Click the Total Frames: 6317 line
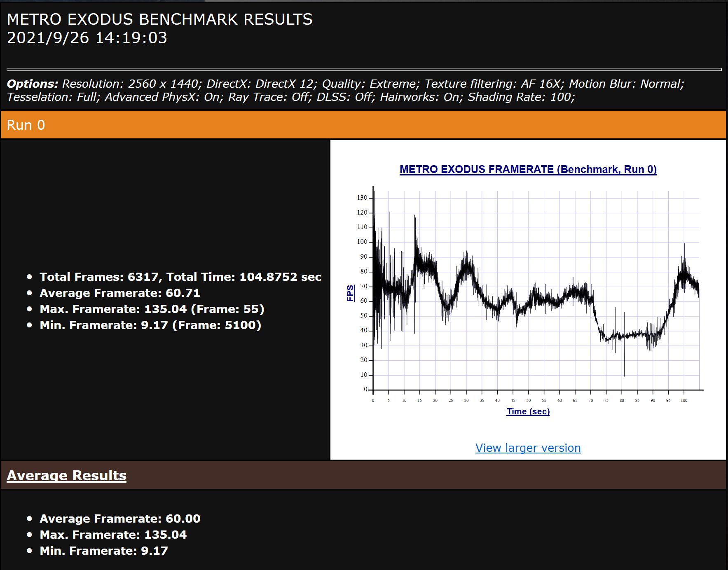The image size is (728, 570). pyautogui.click(x=180, y=277)
